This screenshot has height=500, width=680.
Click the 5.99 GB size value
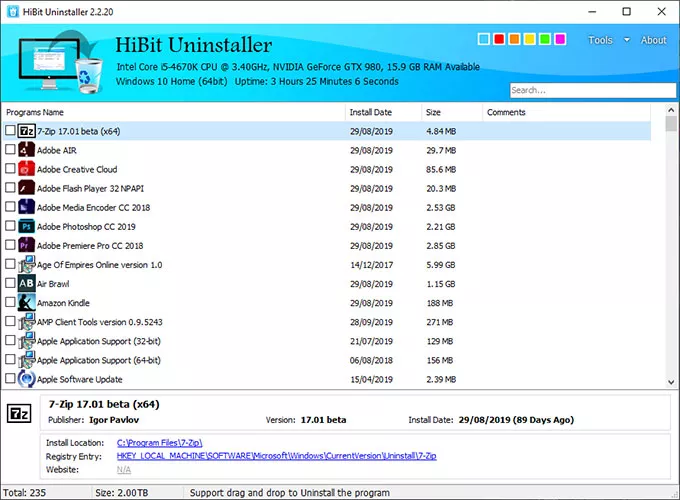441,265
